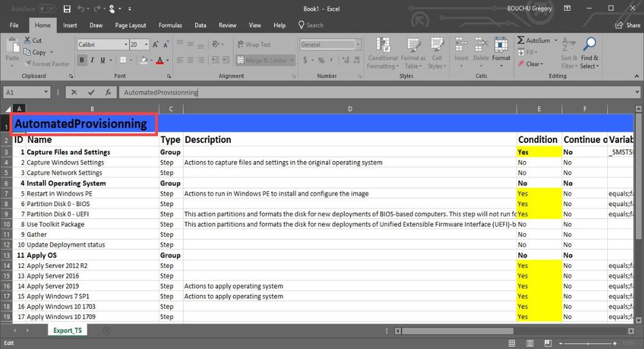Click the Share button

point(628,25)
